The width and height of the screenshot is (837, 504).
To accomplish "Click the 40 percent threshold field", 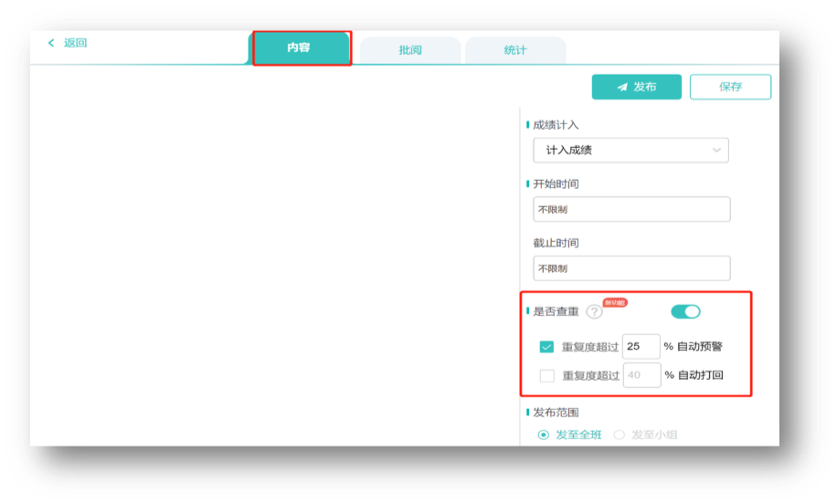I will pos(641,375).
